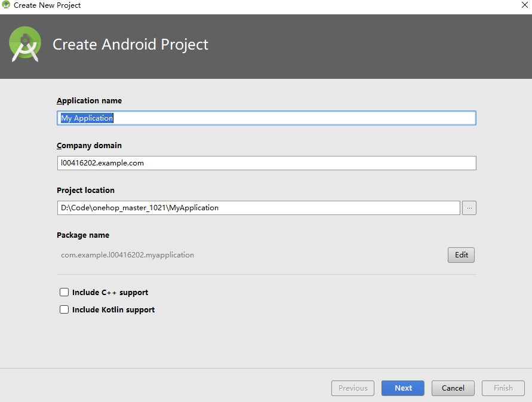Click the Finish button

[503, 388]
